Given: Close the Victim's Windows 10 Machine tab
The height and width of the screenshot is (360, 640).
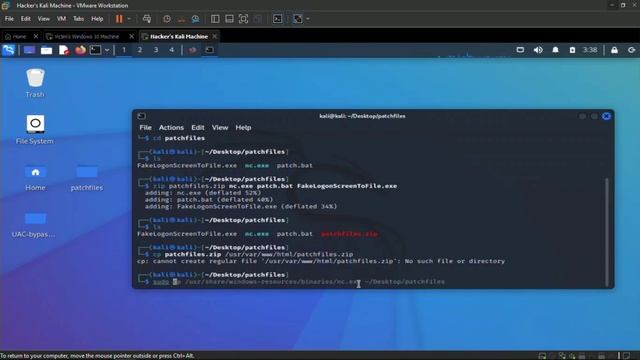Looking at the screenshot, I should tap(131, 36).
